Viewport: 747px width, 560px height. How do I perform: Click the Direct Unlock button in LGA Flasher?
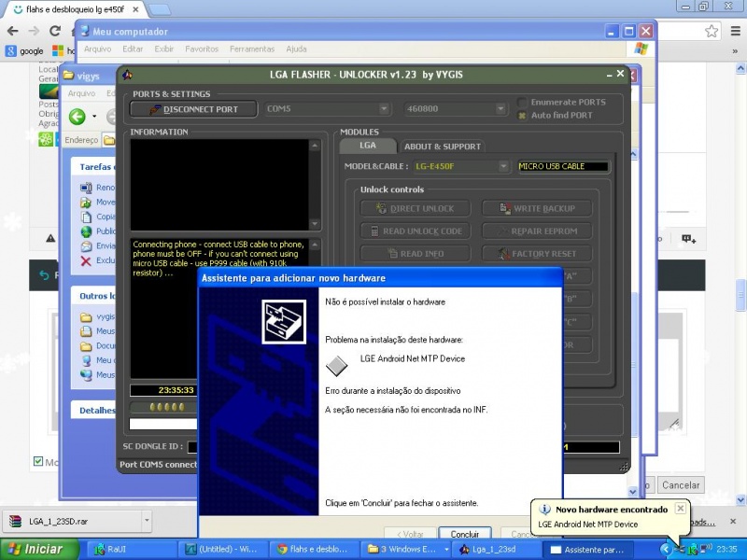pyautogui.click(x=416, y=208)
